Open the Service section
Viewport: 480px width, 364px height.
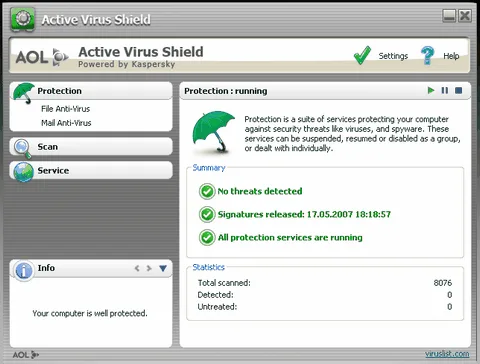point(91,170)
